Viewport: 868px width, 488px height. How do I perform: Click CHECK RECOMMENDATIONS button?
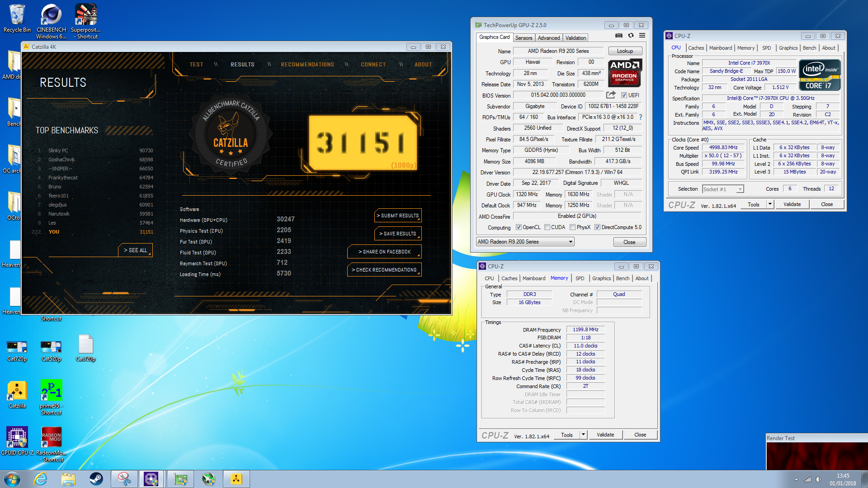384,270
